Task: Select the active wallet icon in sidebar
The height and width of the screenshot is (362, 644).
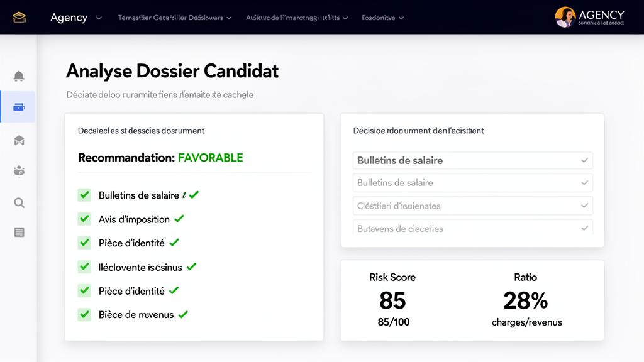Action: pos(19,106)
